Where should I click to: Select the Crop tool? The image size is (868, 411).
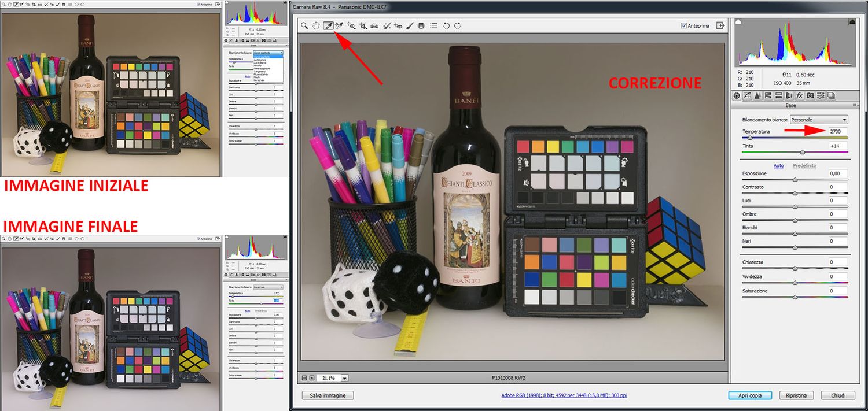point(363,25)
